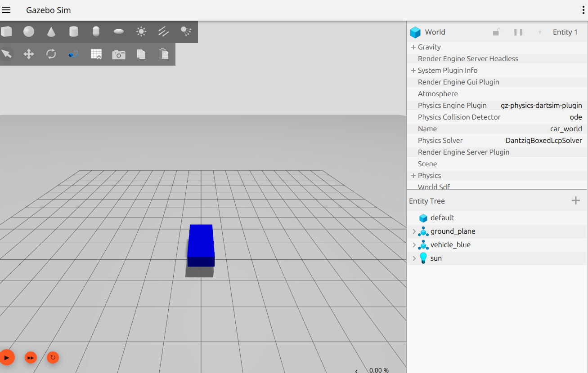Viewport: 588px width, 373px height.
Task: Activate the translate mode tool
Action: [x=29, y=54]
